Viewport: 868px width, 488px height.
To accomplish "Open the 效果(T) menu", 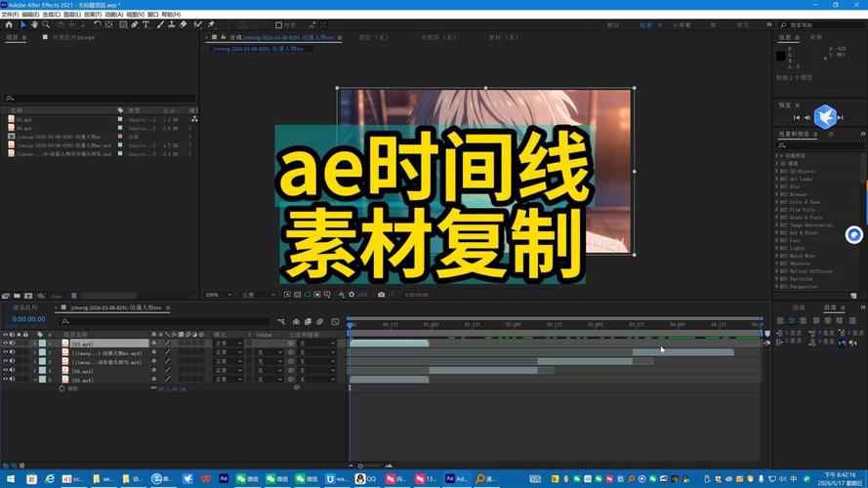I will coord(93,15).
